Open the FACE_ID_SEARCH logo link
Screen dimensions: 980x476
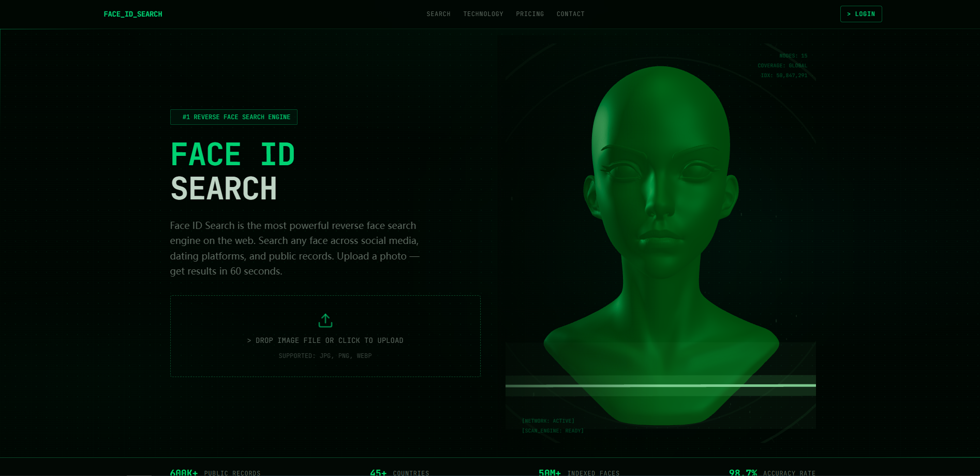(133, 14)
